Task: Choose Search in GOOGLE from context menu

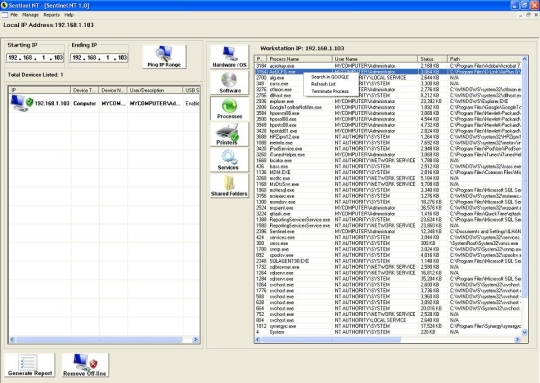Action: pos(330,77)
